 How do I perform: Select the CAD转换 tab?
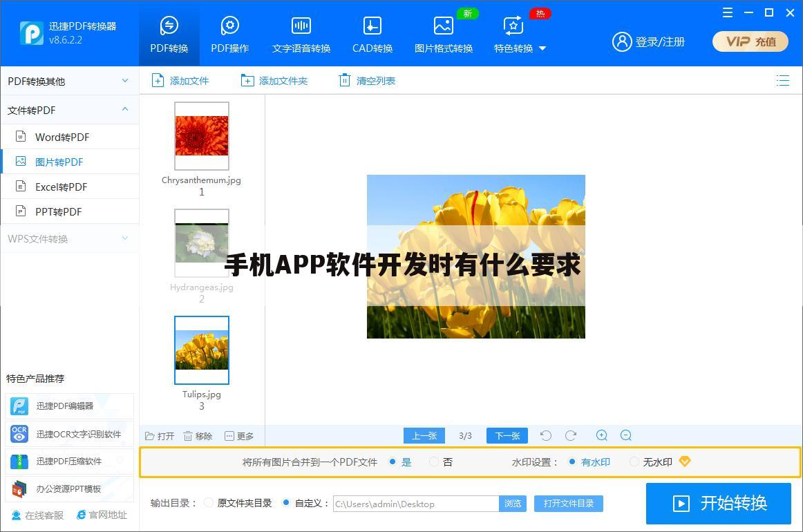372,35
